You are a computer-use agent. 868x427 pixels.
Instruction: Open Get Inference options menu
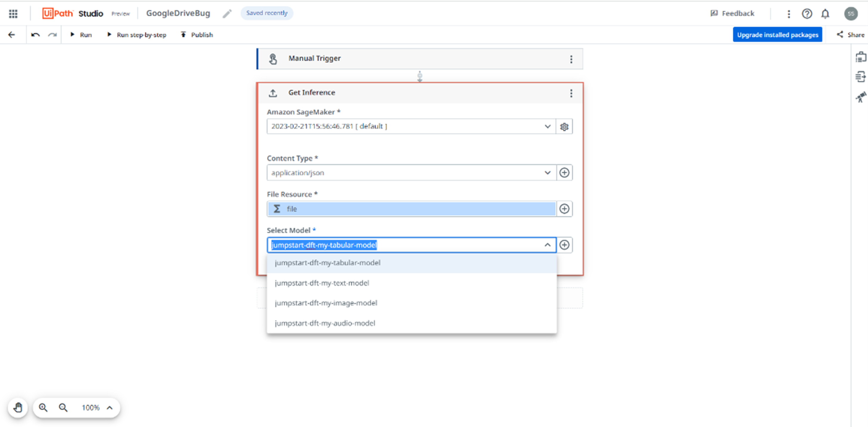click(x=571, y=93)
